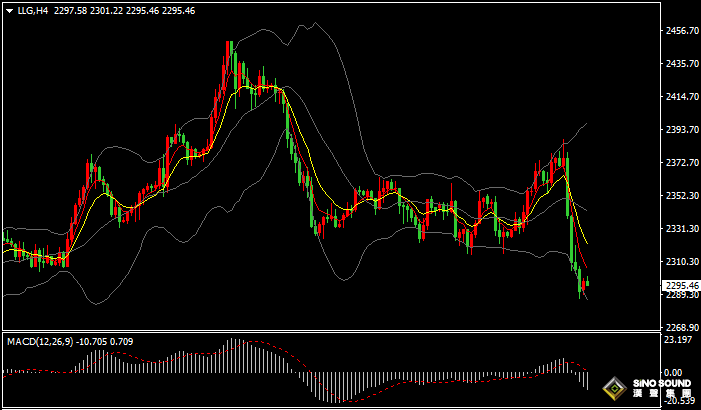The image size is (701, 410).
Task: Click the current price tag 2295.46
Action: 680,285
